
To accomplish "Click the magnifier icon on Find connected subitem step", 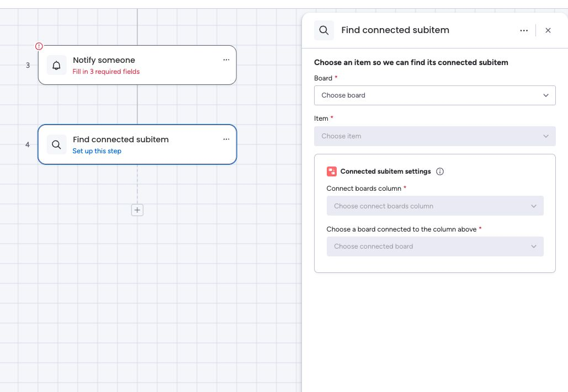I will coord(56,144).
